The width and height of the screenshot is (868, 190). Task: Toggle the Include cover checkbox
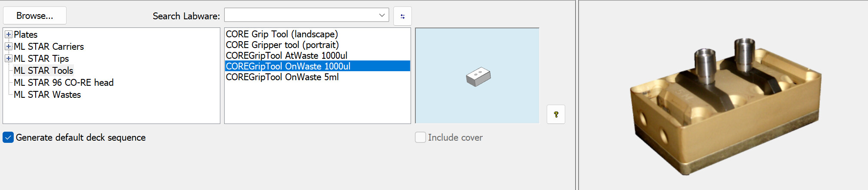click(420, 137)
